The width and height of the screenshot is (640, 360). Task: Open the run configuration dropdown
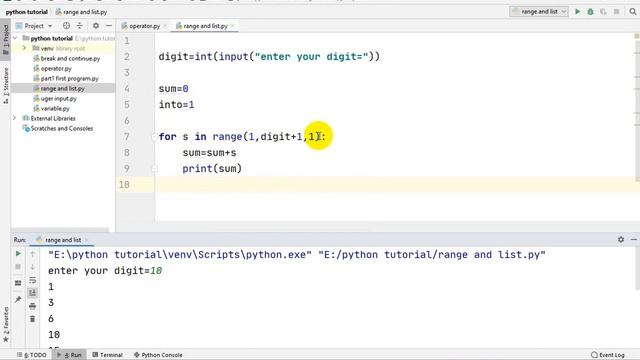click(539, 12)
